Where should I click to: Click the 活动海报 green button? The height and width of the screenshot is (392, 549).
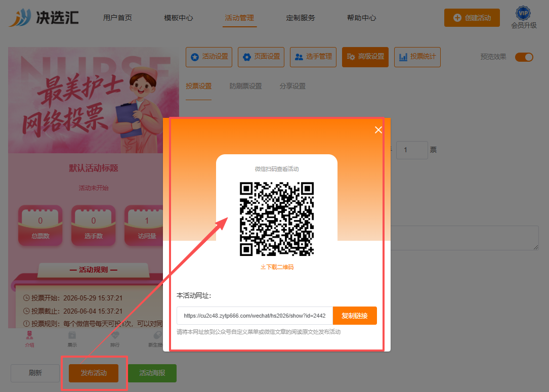[152, 373]
